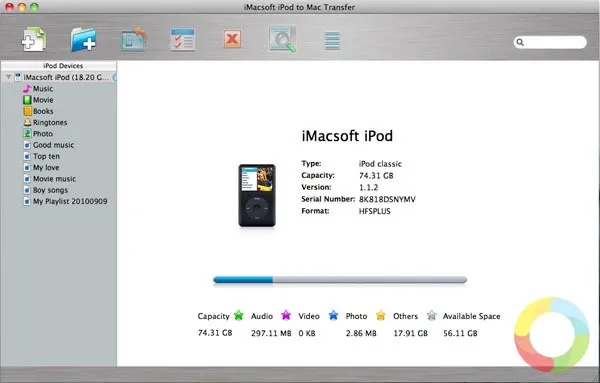Image resolution: width=600 pixels, height=383 pixels.
Task: Click the green Capacity star icon
Action: (239, 315)
